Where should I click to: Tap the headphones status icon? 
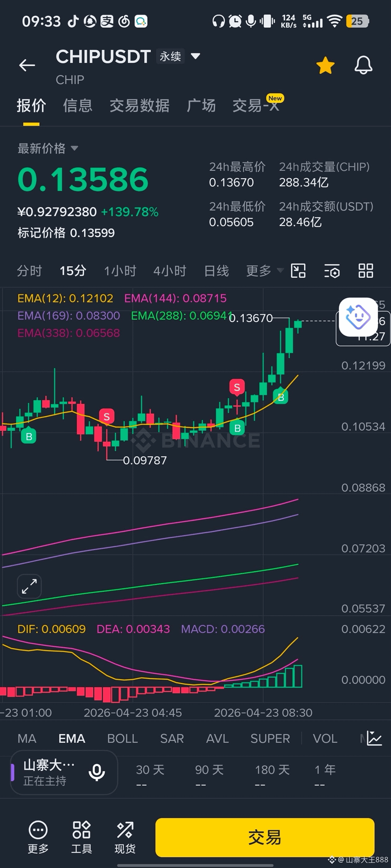tap(218, 21)
